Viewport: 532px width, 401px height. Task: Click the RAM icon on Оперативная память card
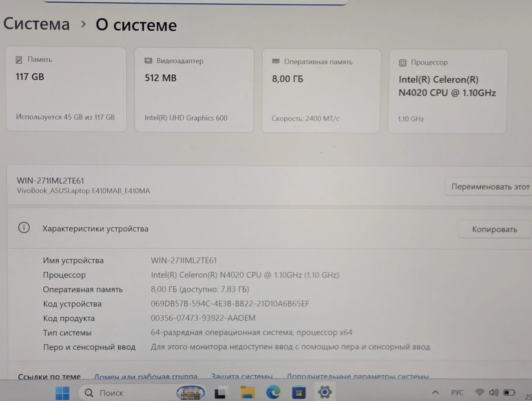[276, 62]
